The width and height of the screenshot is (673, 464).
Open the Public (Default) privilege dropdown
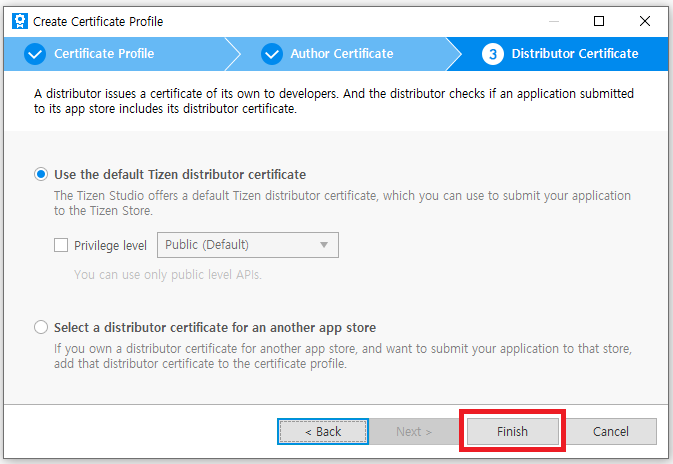[x=248, y=245]
